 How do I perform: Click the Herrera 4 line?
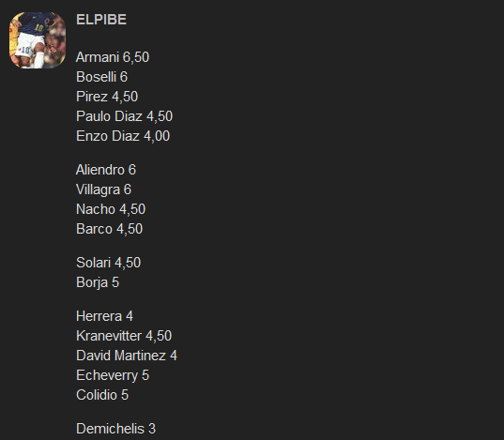[104, 316]
